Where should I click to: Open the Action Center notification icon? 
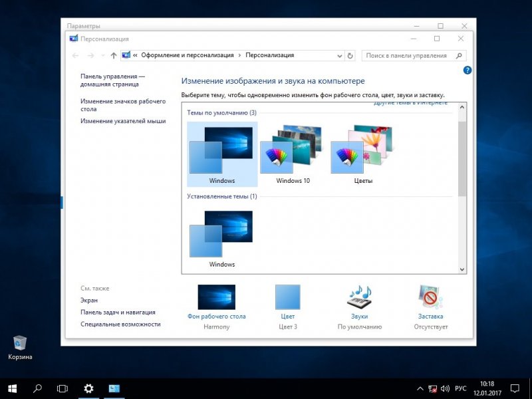click(x=515, y=388)
